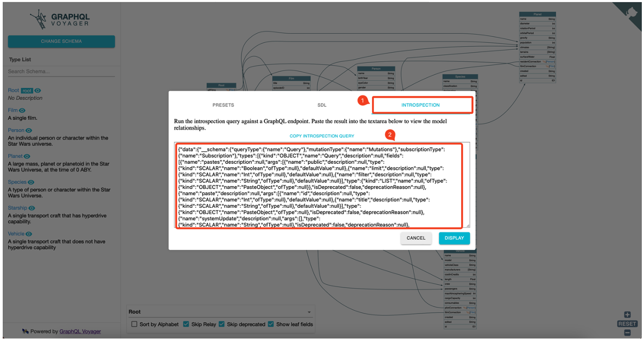This screenshot has height=339, width=644.
Task: Enable Sort by Alphabet
Action: pyautogui.click(x=134, y=324)
